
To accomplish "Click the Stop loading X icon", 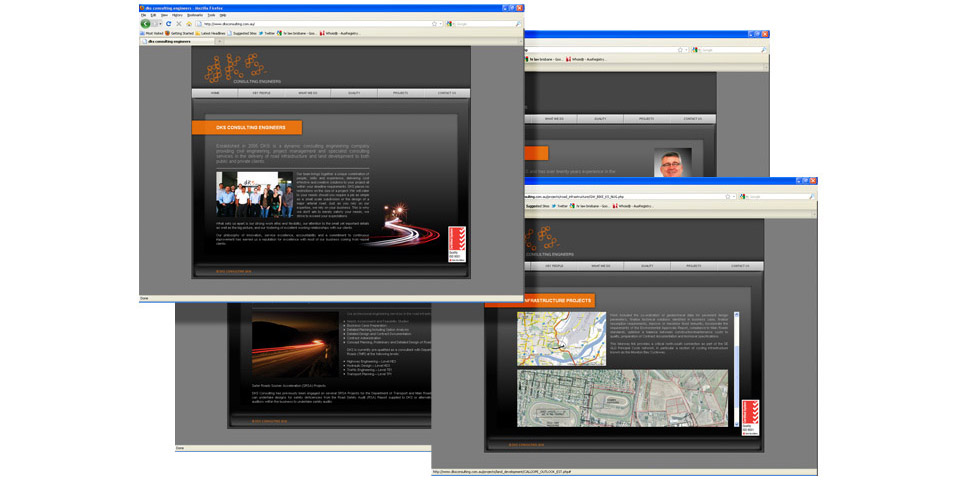I will [178, 23].
